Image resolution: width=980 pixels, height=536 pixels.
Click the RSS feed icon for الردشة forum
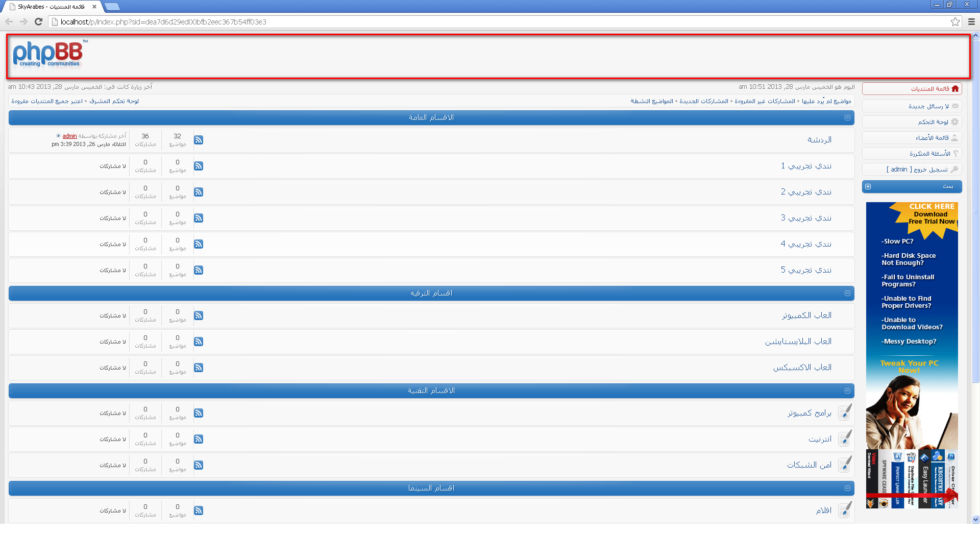199,140
